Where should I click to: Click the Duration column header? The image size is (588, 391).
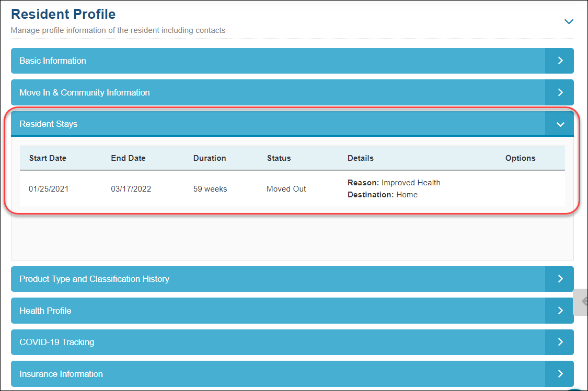(210, 158)
